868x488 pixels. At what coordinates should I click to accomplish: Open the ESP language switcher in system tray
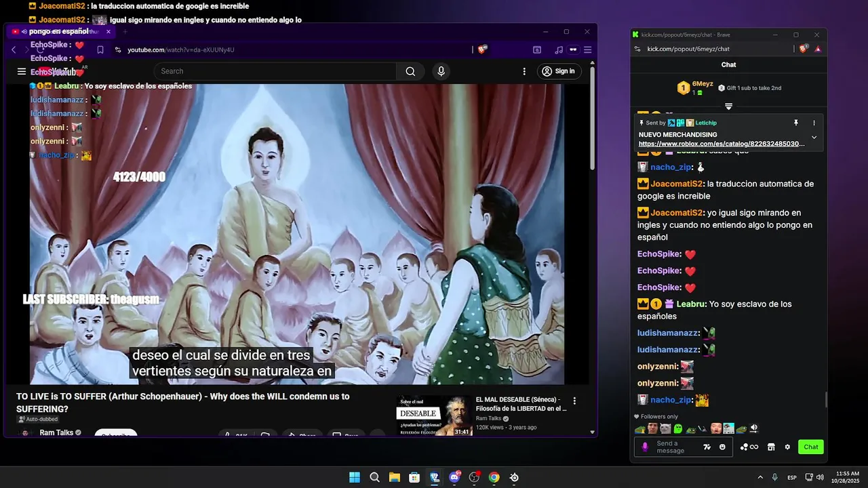pyautogui.click(x=792, y=478)
